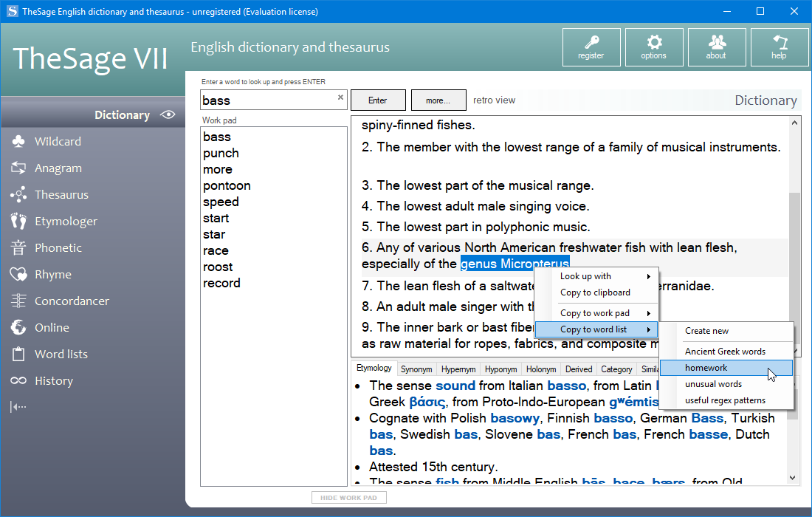Expand the Copy to word list submenu
This screenshot has height=517, width=812.
(x=596, y=329)
